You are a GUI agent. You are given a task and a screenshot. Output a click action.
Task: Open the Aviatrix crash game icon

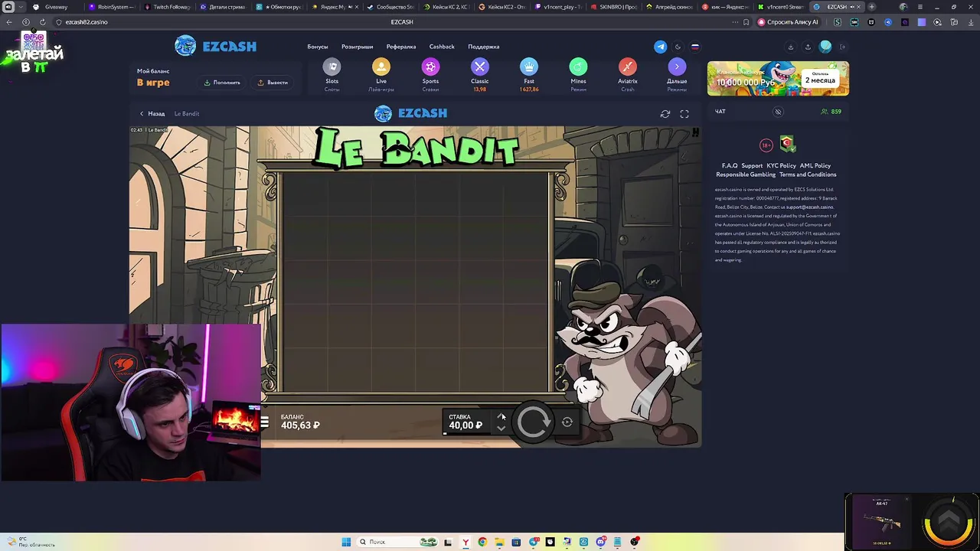coord(628,67)
